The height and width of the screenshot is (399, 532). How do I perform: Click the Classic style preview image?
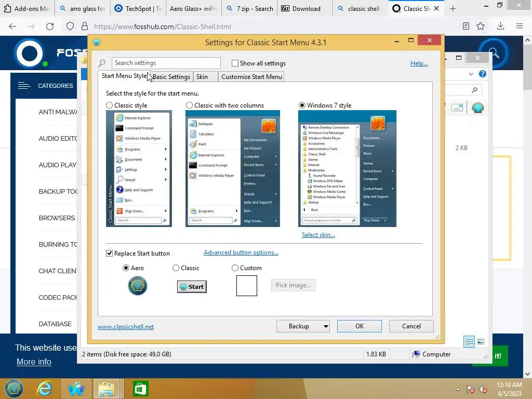click(x=139, y=169)
